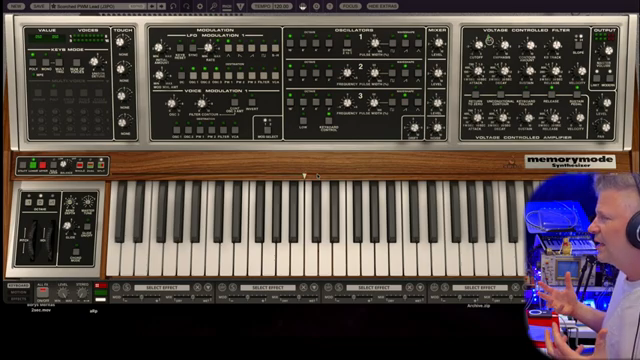Viewport: 640px width, 360px height.
Task: Enable MONO keys mode
Action: [46, 62]
